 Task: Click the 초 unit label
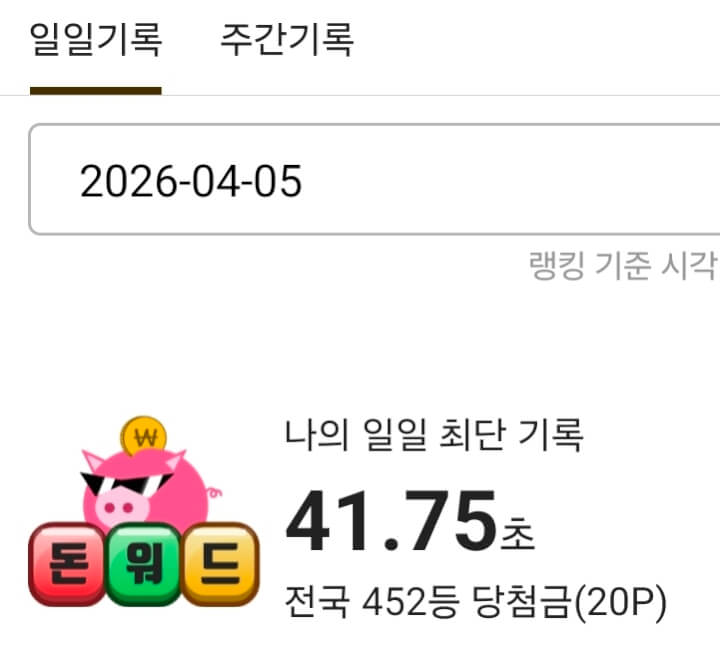click(x=518, y=533)
